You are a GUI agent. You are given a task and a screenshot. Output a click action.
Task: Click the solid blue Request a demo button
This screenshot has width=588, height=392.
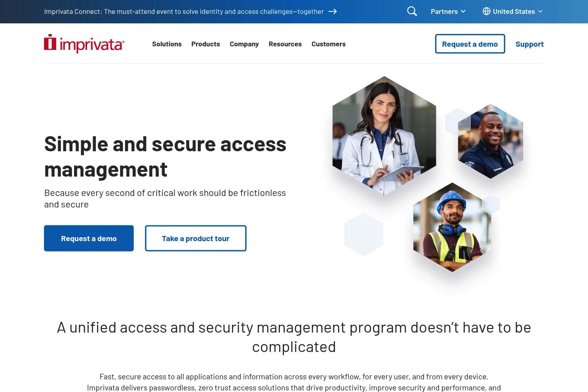pyautogui.click(x=89, y=238)
